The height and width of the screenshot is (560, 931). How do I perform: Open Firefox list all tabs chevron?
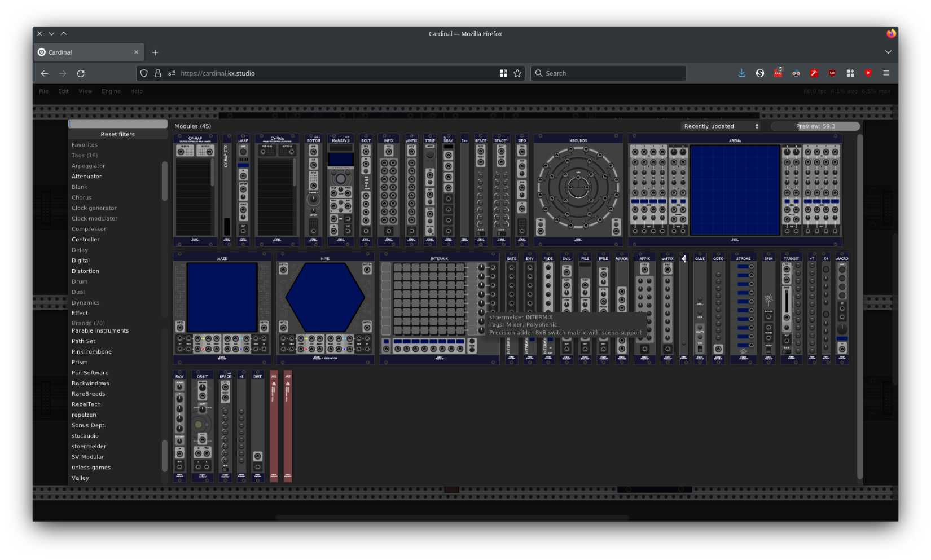[888, 52]
